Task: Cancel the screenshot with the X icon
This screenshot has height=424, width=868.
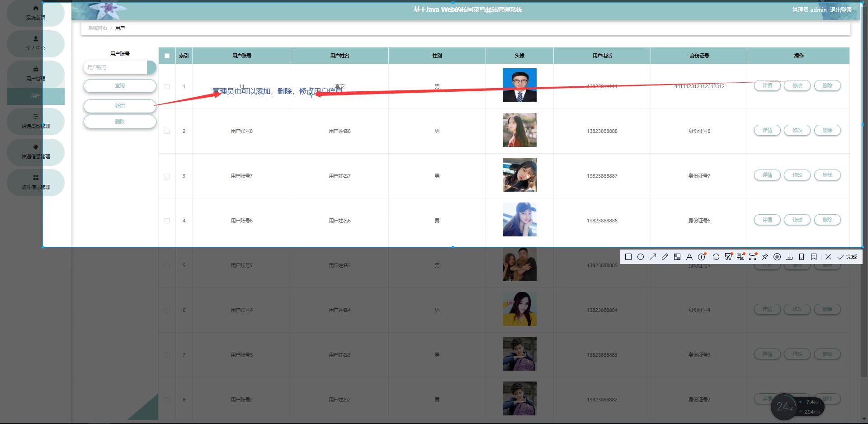Action: (x=828, y=257)
